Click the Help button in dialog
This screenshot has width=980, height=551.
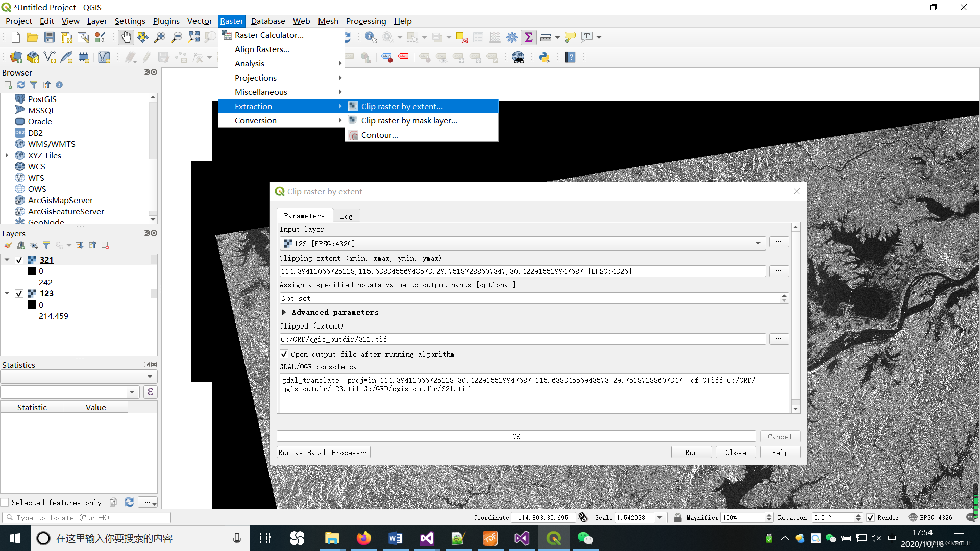[x=779, y=452]
